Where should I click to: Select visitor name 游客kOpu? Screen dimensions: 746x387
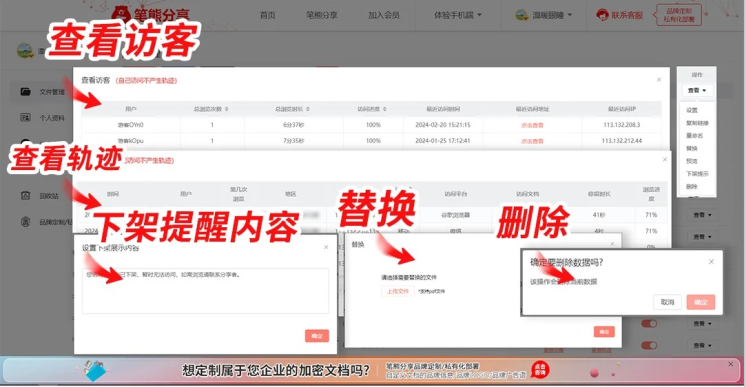click(x=130, y=141)
